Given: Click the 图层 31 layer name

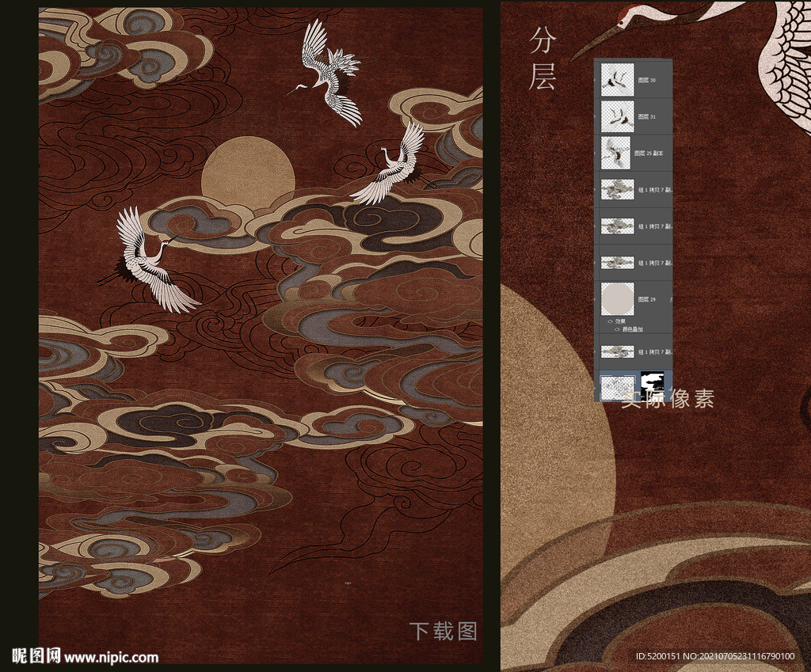Looking at the screenshot, I should point(646,117).
